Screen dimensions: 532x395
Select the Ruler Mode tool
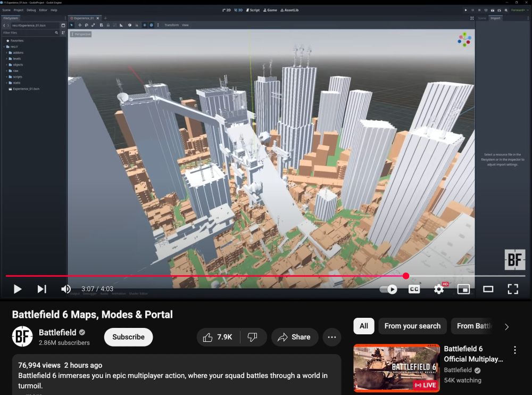click(x=121, y=25)
